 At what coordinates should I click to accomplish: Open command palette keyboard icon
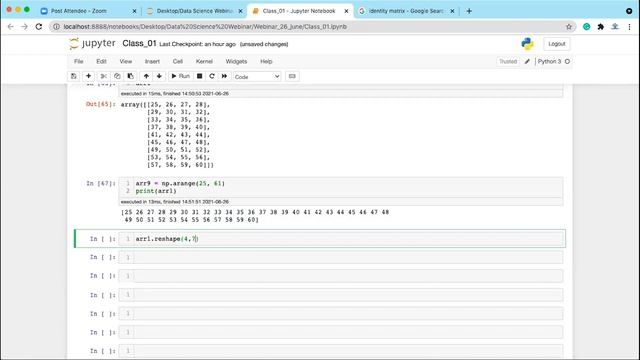tap(292, 76)
